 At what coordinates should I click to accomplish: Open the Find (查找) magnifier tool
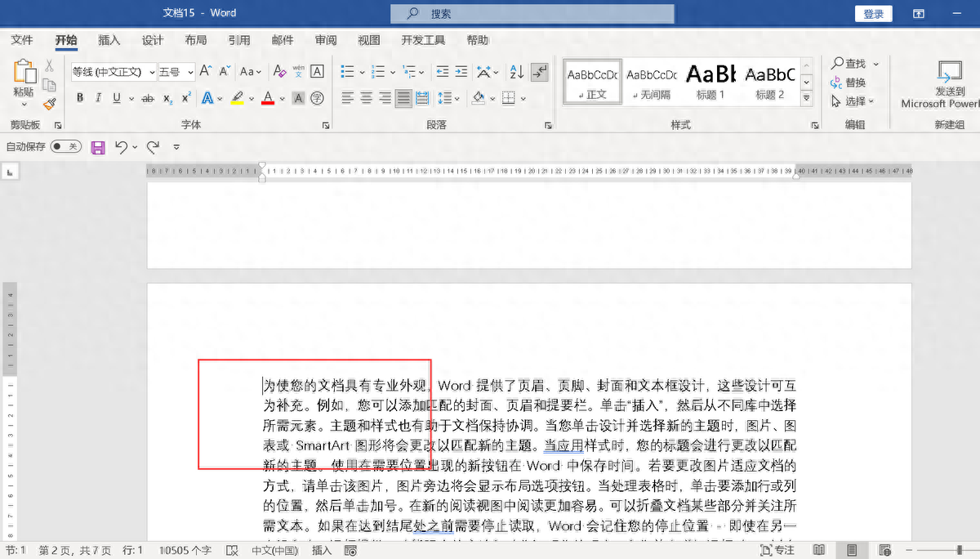click(849, 64)
